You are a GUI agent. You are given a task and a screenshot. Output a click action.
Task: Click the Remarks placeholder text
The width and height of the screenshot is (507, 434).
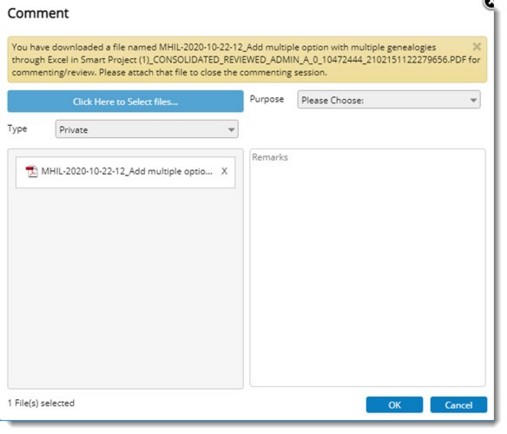click(270, 157)
